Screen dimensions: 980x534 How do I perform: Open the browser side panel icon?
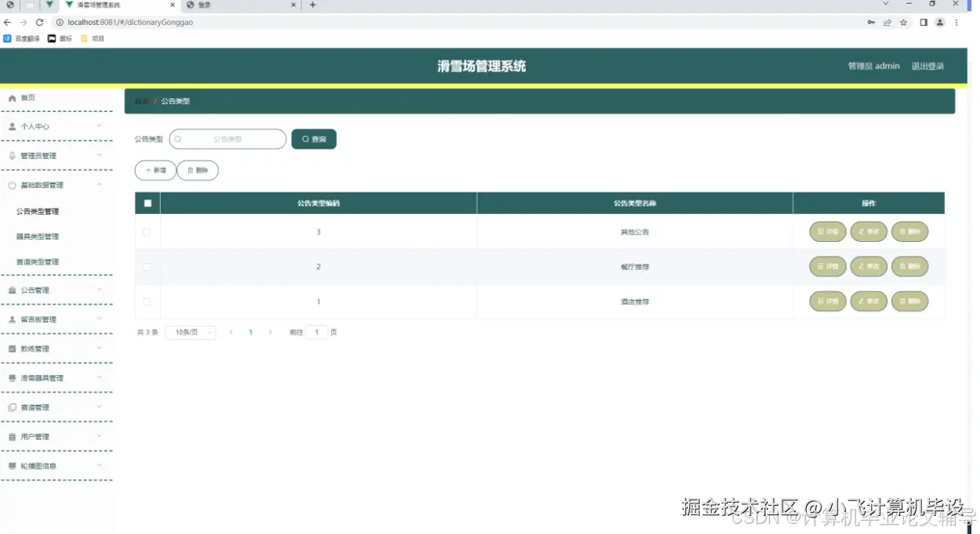(x=924, y=23)
